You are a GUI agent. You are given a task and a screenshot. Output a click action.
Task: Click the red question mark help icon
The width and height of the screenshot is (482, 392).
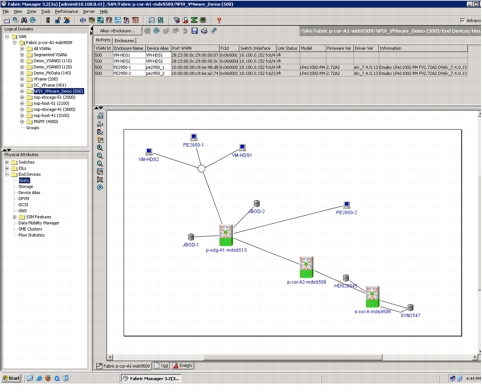(219, 20)
